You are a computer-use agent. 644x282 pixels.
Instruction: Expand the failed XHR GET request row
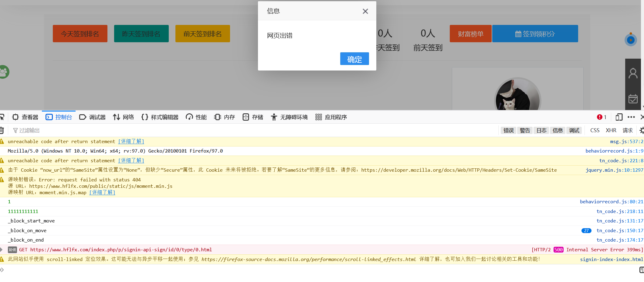click(2, 250)
